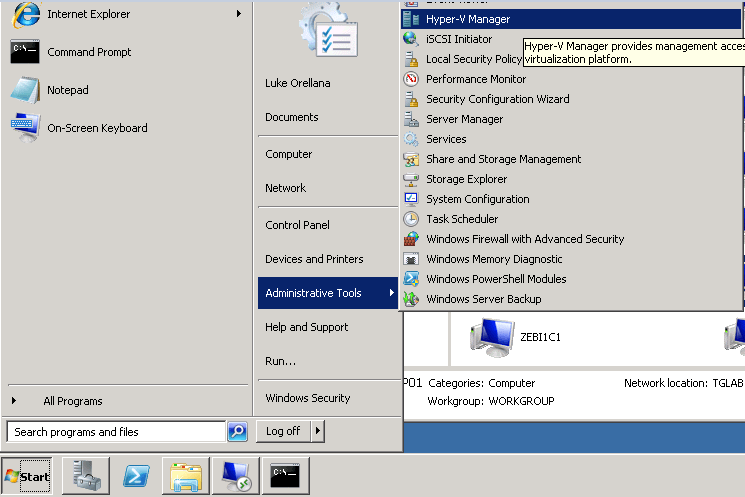Open Network from Start menu
The image size is (745, 497).
pyautogui.click(x=286, y=188)
